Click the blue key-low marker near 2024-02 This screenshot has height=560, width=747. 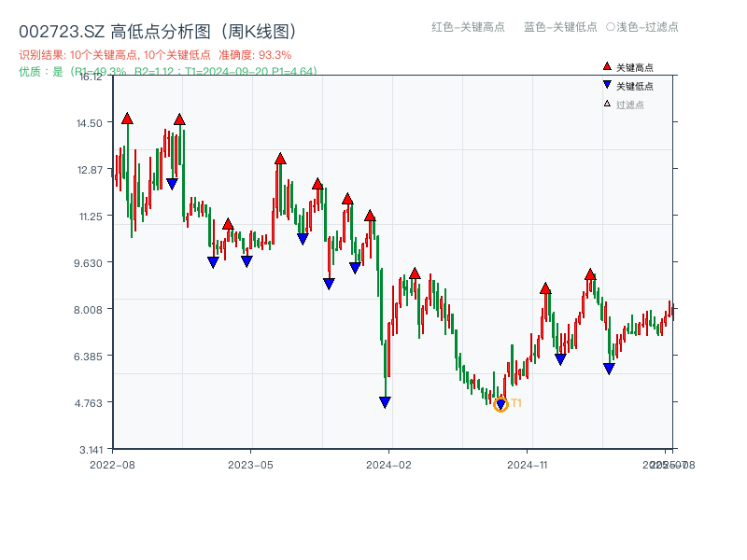(387, 400)
